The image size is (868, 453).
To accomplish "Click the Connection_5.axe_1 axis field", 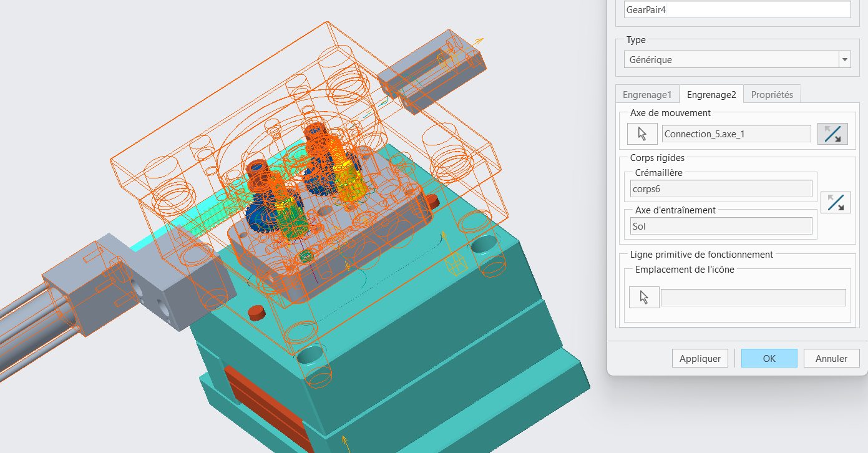I will (736, 134).
